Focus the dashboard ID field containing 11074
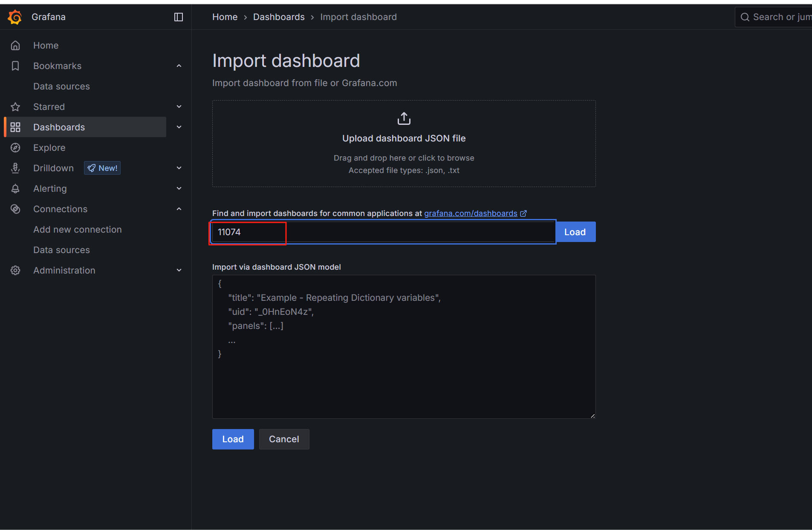The width and height of the screenshot is (812, 530). 384,232
